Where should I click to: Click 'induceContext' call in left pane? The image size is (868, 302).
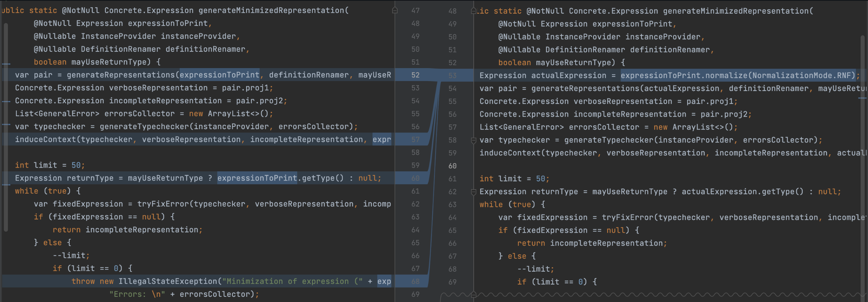[x=203, y=140]
